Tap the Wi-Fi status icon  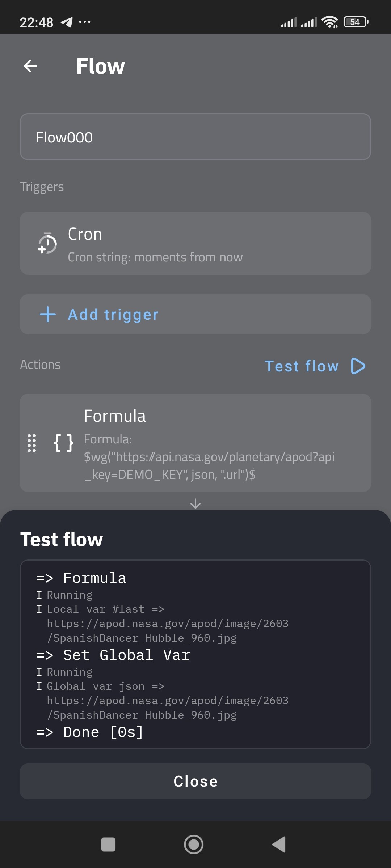tap(329, 22)
